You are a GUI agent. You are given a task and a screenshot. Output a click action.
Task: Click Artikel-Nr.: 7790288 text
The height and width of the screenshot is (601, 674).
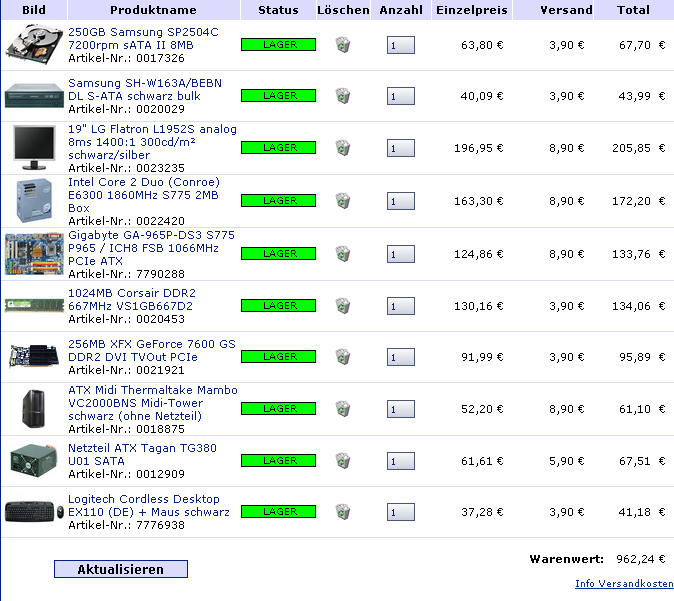pos(126,274)
